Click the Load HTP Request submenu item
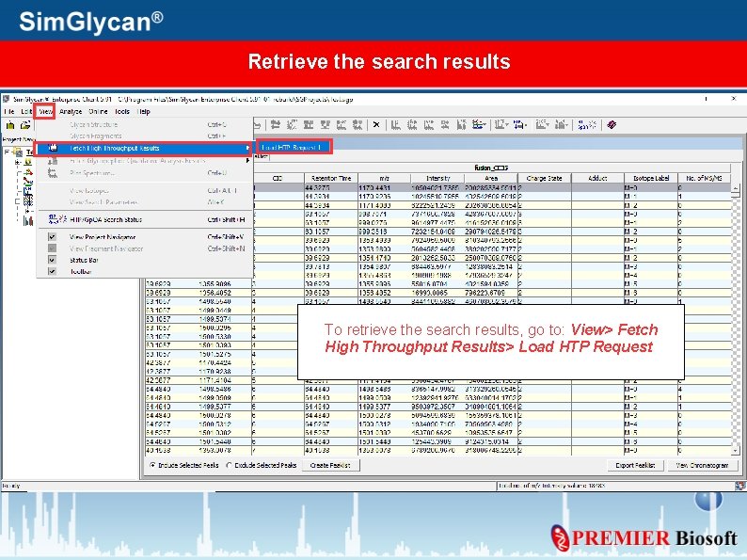The width and height of the screenshot is (747, 560). (294, 147)
